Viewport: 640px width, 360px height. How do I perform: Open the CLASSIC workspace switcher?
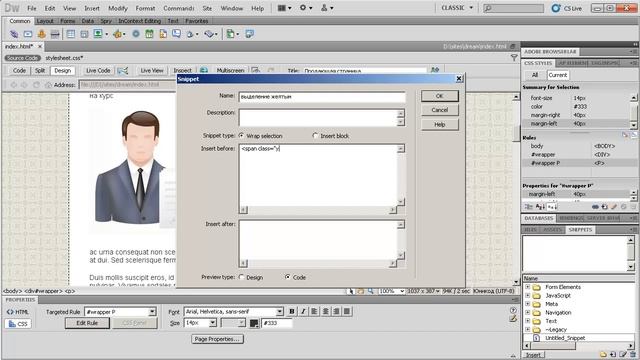[457, 8]
